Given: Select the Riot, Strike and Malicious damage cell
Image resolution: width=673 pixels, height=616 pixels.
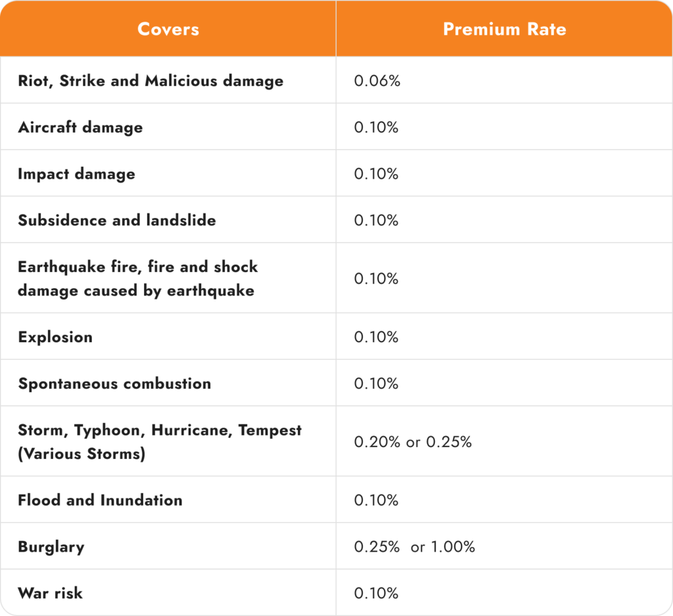Looking at the screenshot, I should pos(151,81).
